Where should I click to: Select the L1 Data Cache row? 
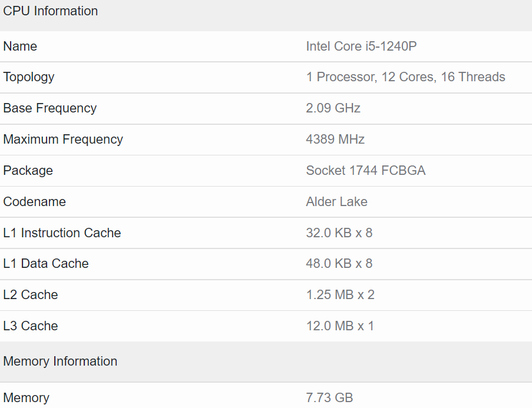(45, 264)
